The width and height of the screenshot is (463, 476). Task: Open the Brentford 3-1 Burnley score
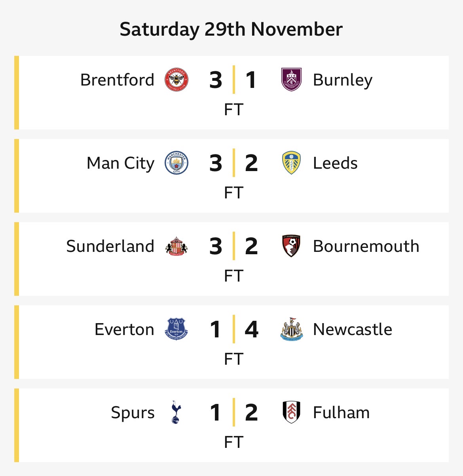click(x=233, y=80)
